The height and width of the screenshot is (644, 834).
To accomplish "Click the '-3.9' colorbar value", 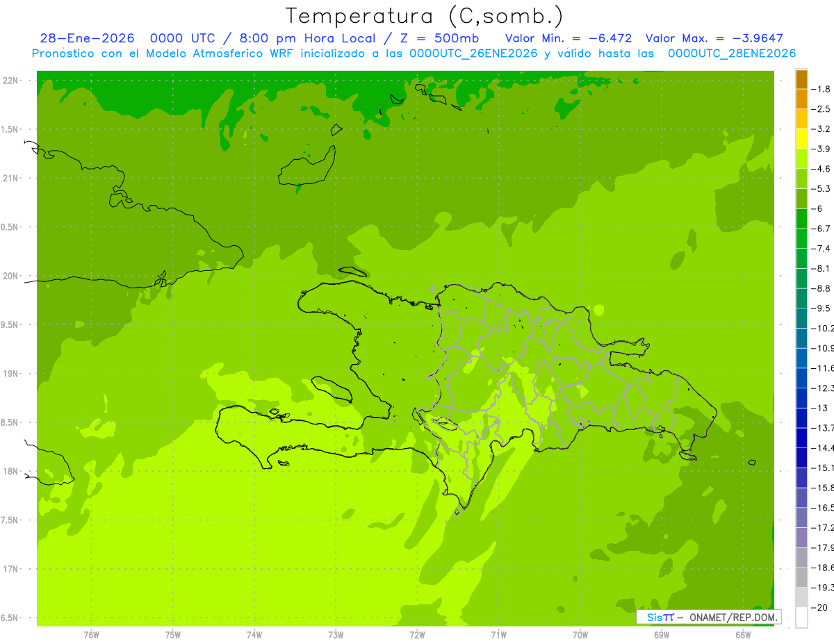I will 821,149.
